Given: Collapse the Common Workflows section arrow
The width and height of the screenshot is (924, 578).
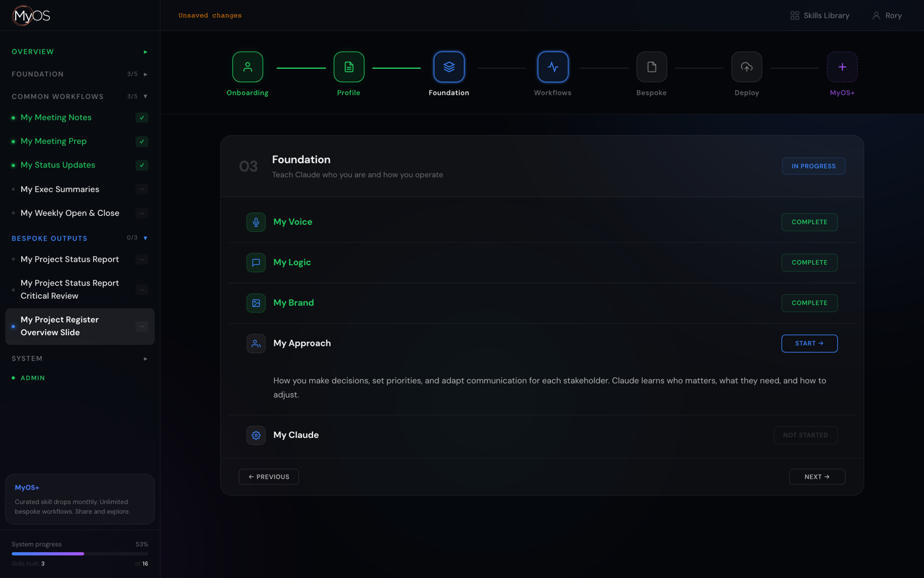Looking at the screenshot, I should click(146, 97).
